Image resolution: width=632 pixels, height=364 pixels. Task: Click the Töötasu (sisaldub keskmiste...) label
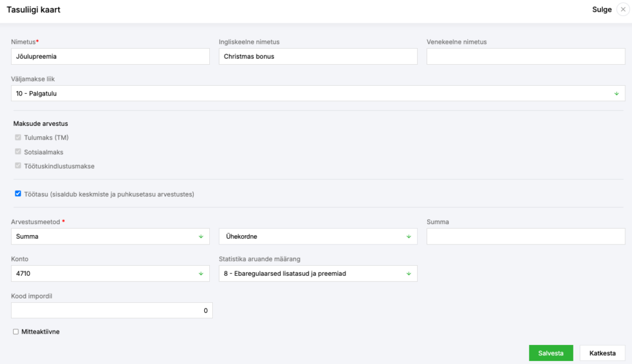[x=109, y=194]
